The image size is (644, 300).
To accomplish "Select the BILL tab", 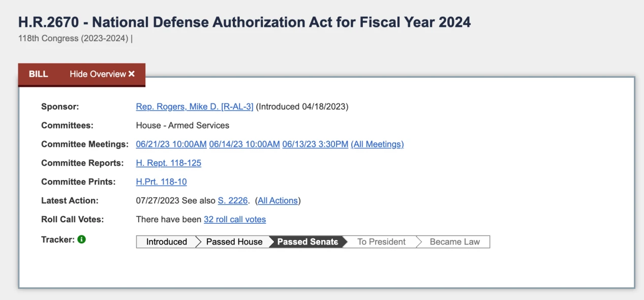I will point(39,74).
